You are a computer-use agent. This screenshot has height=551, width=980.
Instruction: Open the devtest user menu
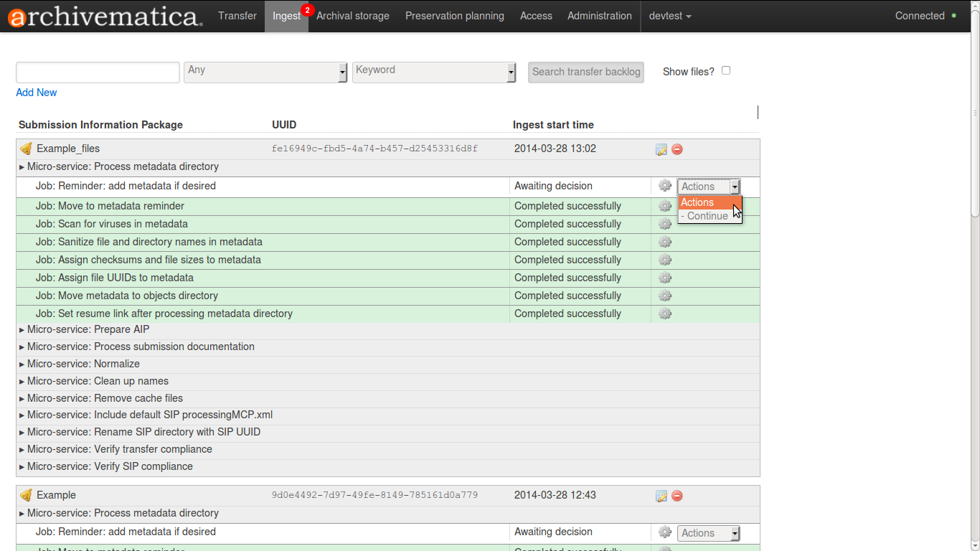point(669,16)
